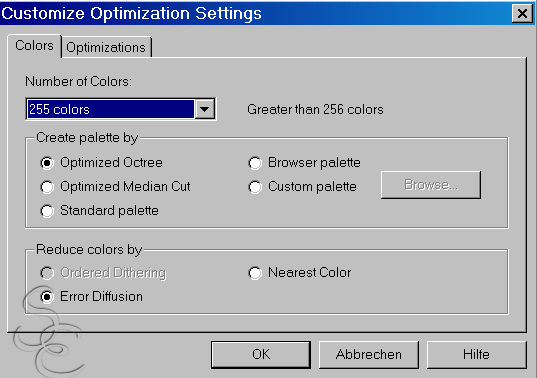
Task: Select Standard palette radio button
Action: 47,211
